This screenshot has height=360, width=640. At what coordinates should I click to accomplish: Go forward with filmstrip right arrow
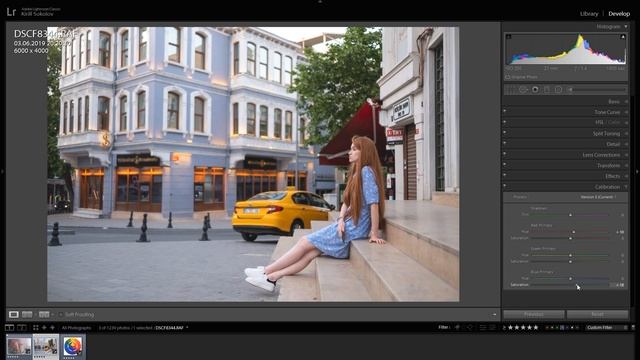52,327
